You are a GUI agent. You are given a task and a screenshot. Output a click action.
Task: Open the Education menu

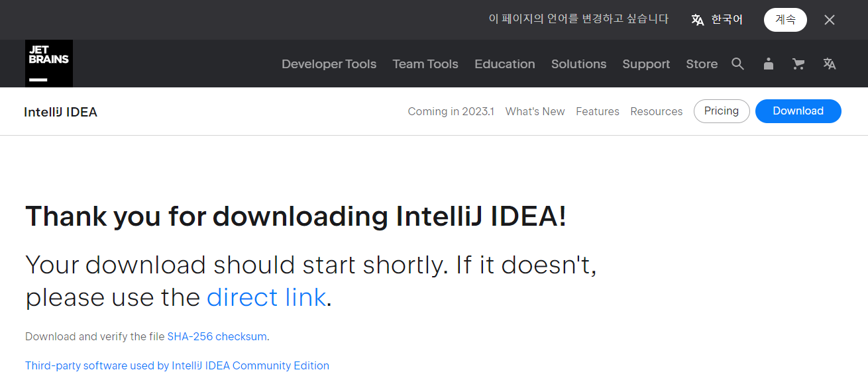point(505,64)
